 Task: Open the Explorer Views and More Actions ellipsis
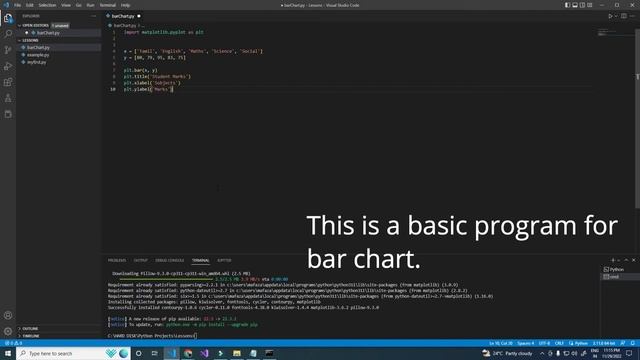point(94,16)
